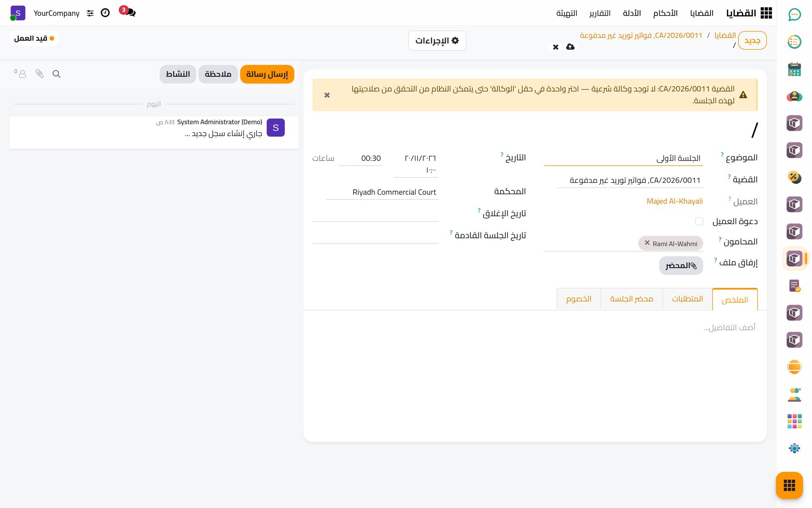812x508 pixels.
Task: Open the قيد العمل status dropdown
Action: click(x=34, y=39)
